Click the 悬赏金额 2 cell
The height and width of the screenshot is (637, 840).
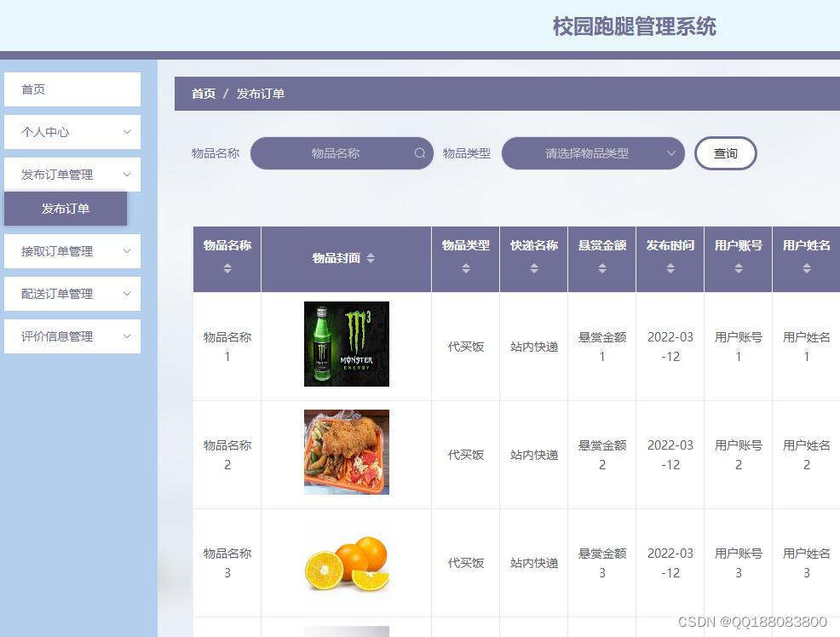click(602, 455)
